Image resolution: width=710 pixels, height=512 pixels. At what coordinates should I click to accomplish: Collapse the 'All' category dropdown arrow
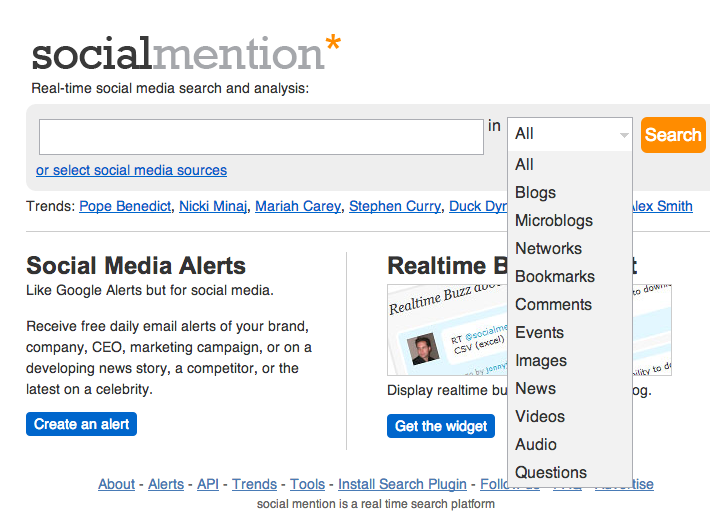[x=624, y=134]
